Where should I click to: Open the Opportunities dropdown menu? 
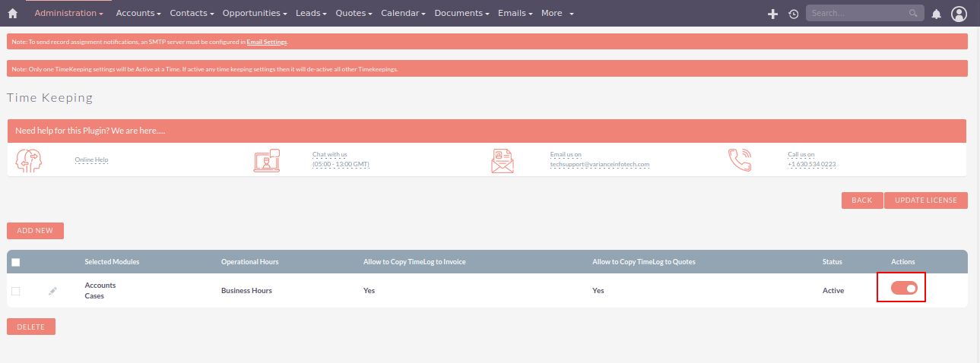(255, 14)
